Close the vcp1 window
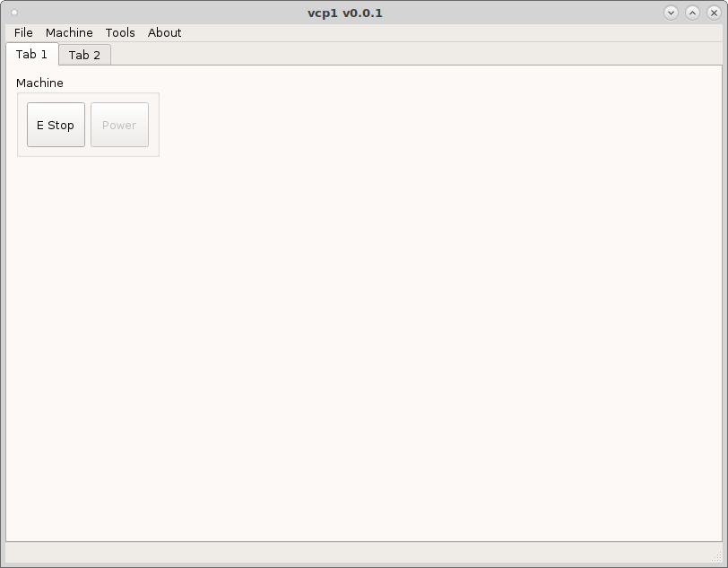728x568 pixels. (x=714, y=13)
